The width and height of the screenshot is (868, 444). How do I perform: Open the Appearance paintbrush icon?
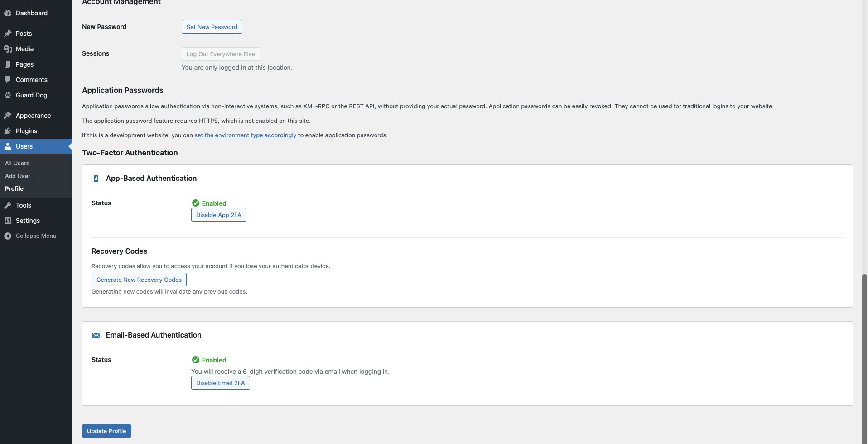(x=7, y=115)
